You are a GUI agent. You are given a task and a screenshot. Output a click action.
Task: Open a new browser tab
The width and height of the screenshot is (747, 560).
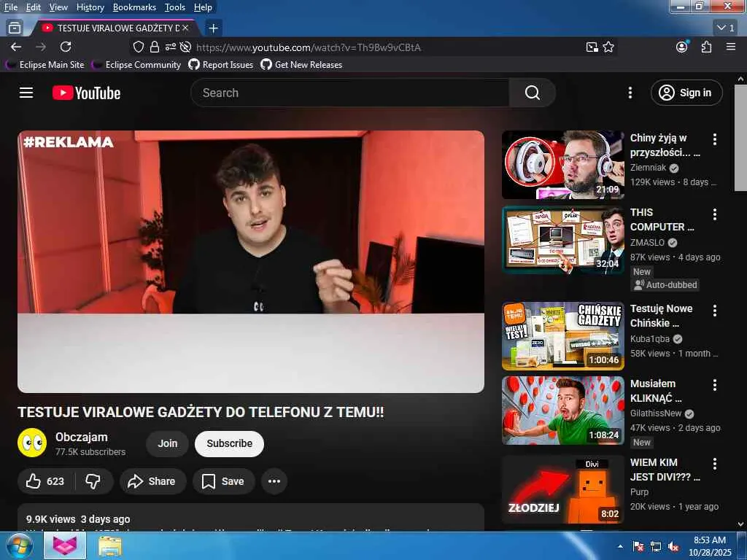click(214, 28)
